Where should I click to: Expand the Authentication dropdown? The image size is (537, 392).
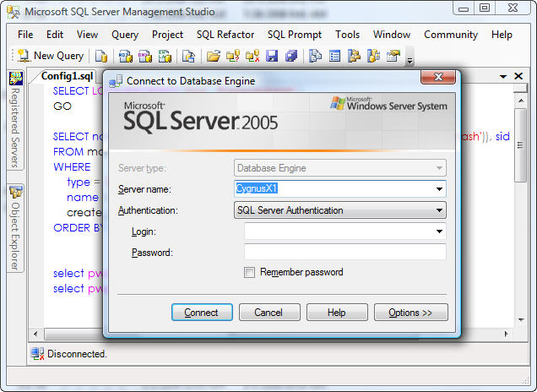[x=439, y=210]
